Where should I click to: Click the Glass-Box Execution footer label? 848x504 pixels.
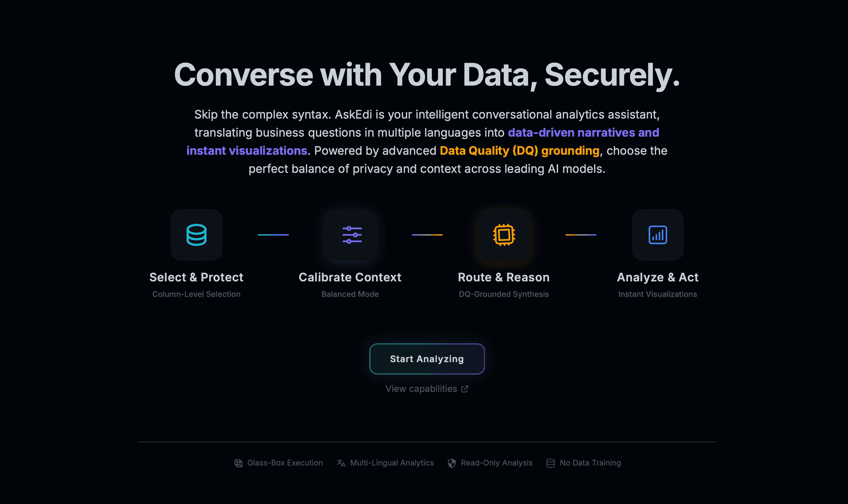point(285,463)
